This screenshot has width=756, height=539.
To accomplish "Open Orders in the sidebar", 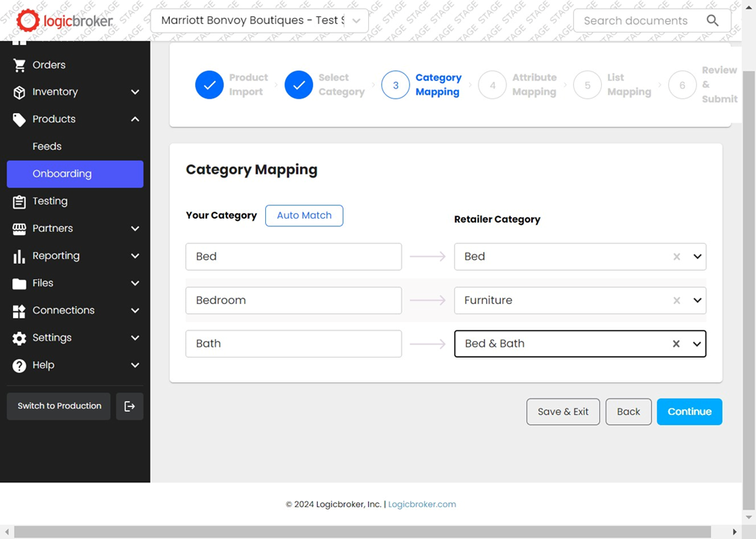I will [x=49, y=65].
